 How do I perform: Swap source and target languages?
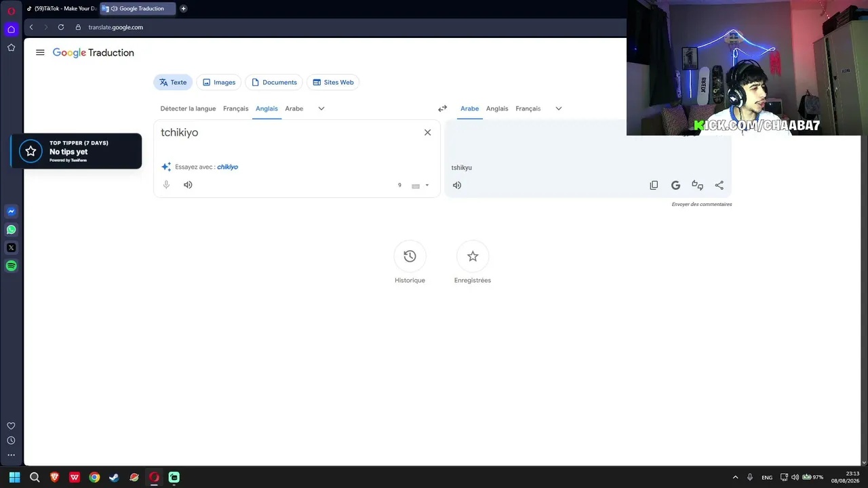point(442,108)
